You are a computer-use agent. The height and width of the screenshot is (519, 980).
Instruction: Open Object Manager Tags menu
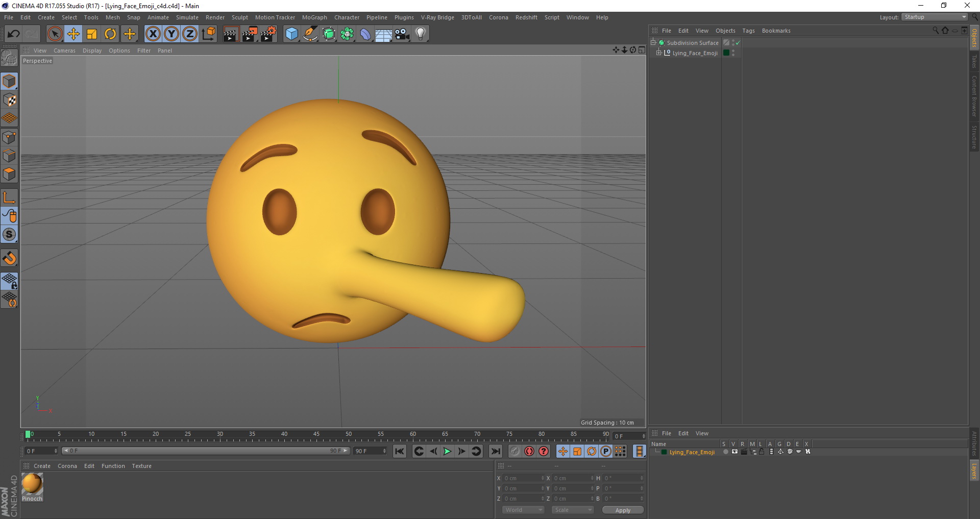pos(748,31)
